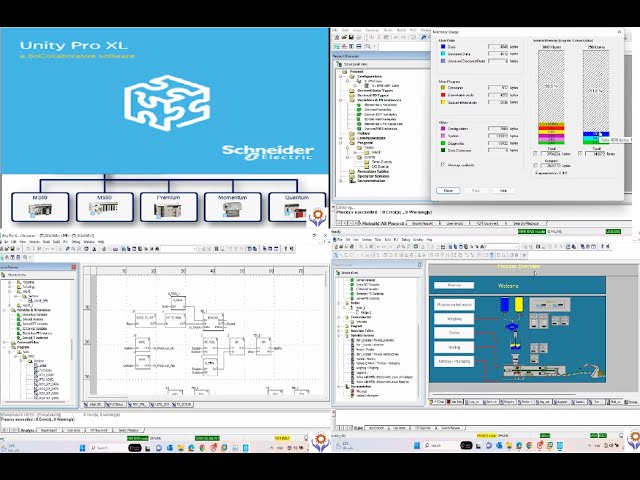Open Build menu in FBD editor window

tap(56, 242)
